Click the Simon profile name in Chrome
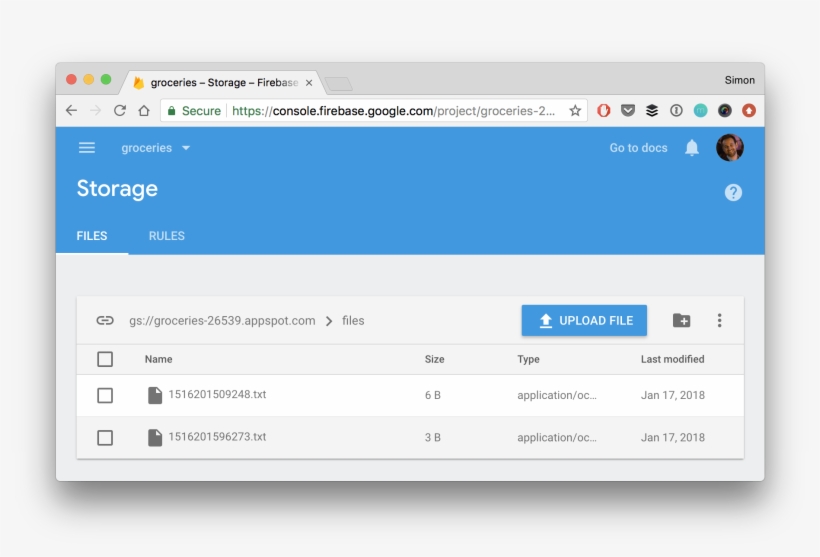Image resolution: width=820 pixels, height=557 pixels. 739,80
